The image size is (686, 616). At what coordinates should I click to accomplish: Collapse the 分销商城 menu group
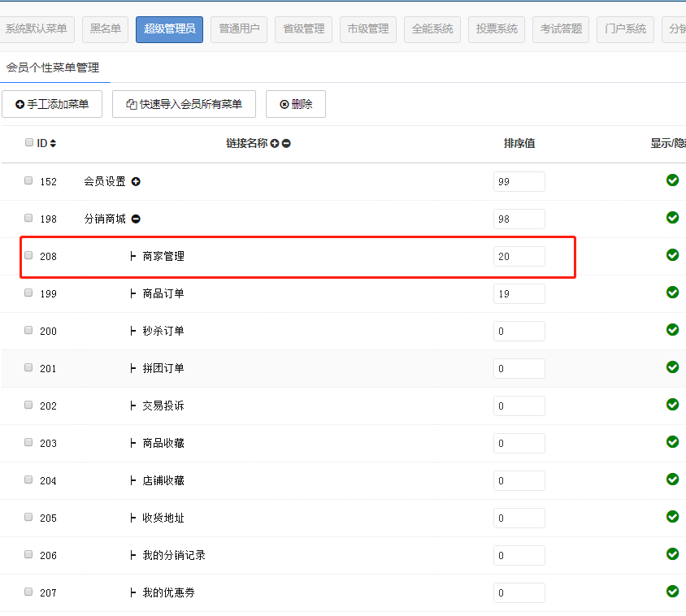click(136, 219)
